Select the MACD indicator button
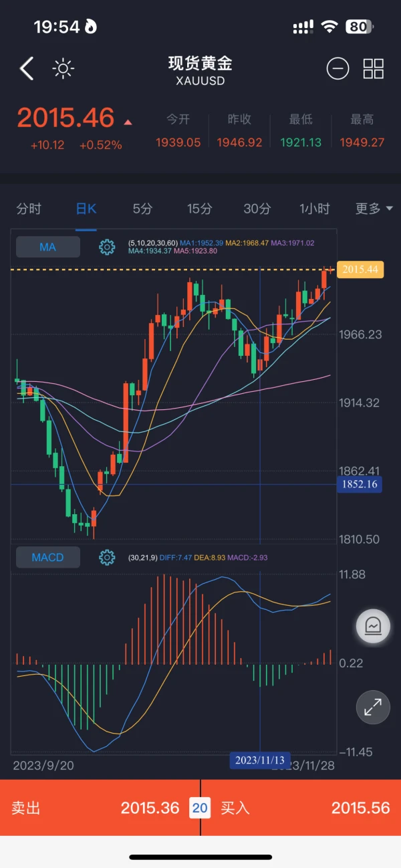This screenshot has height=868, width=401. 47,557
